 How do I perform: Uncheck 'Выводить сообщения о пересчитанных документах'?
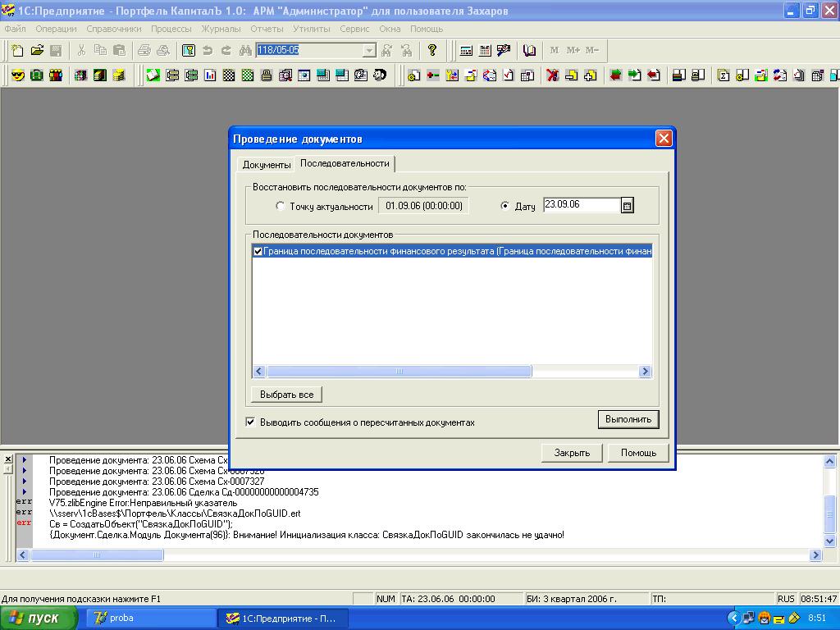(251, 422)
